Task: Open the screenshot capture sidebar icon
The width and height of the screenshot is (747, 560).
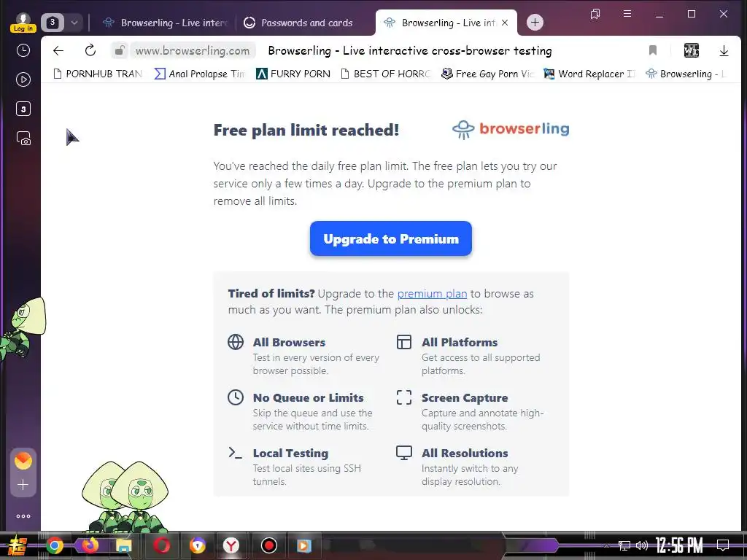Action: point(23,139)
